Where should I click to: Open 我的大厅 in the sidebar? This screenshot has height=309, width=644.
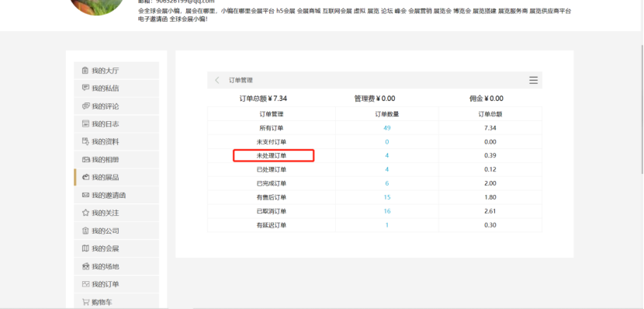coord(116,71)
